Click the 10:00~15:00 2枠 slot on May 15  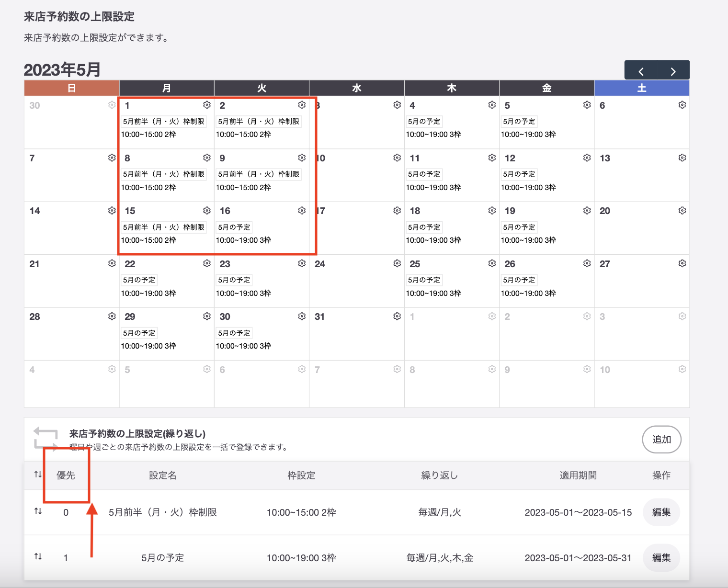pyautogui.click(x=148, y=240)
